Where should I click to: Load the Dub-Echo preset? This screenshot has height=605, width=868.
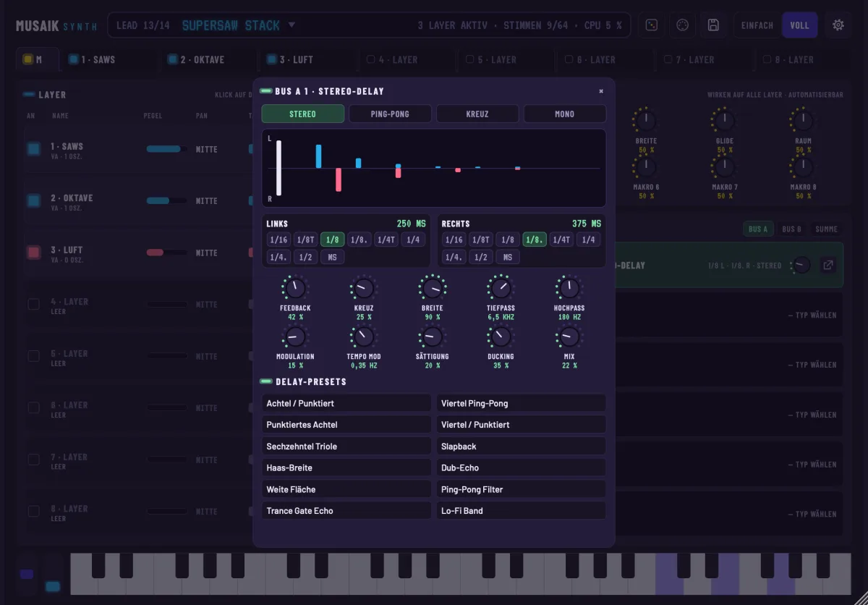click(x=522, y=467)
